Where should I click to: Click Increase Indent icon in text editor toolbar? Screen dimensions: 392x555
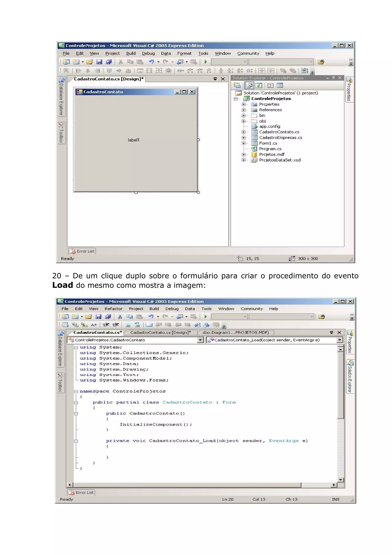point(116,325)
